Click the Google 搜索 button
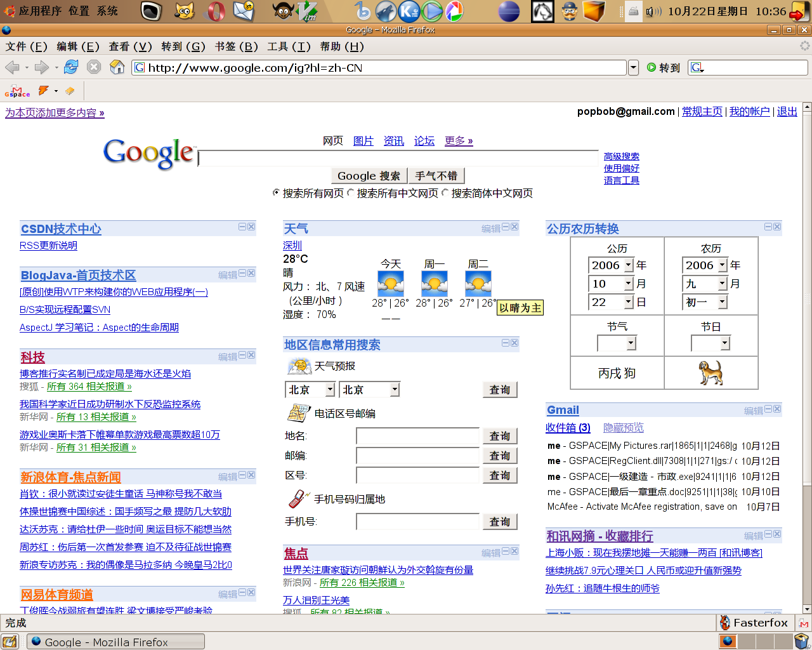This screenshot has height=650, width=812. pos(369,176)
